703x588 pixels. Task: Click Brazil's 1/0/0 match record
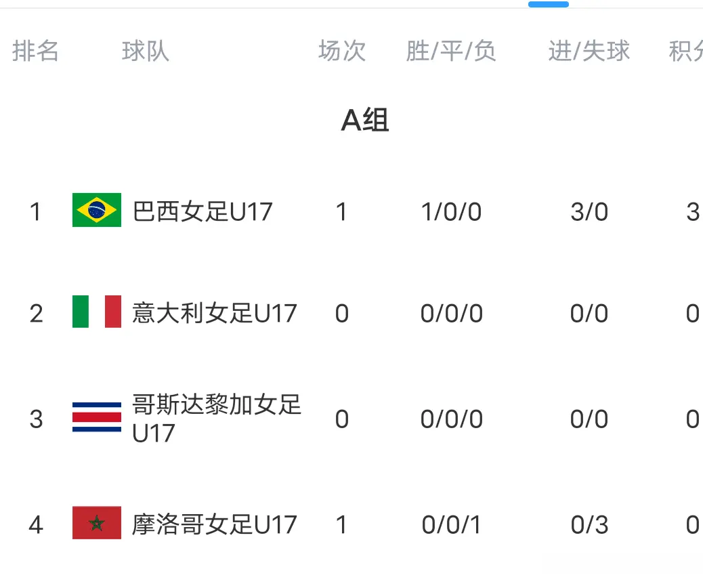(x=450, y=211)
